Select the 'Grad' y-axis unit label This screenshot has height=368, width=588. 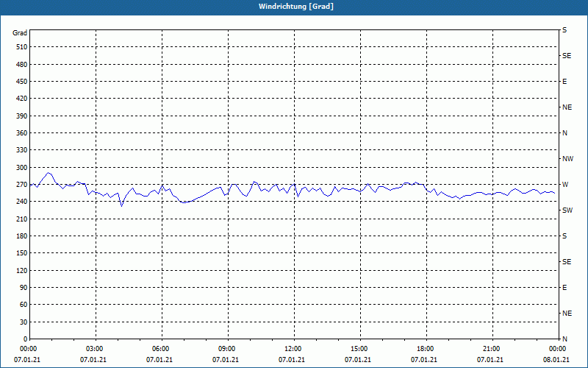point(20,33)
